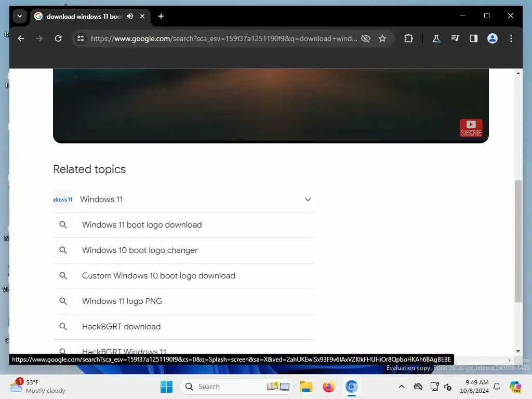Click the scroll up arrow
Image resolution: width=532 pixels, height=399 pixels.
(x=518, y=73)
